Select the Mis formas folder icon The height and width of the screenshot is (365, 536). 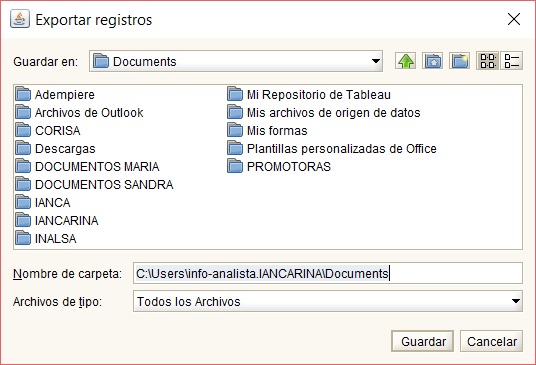235,131
